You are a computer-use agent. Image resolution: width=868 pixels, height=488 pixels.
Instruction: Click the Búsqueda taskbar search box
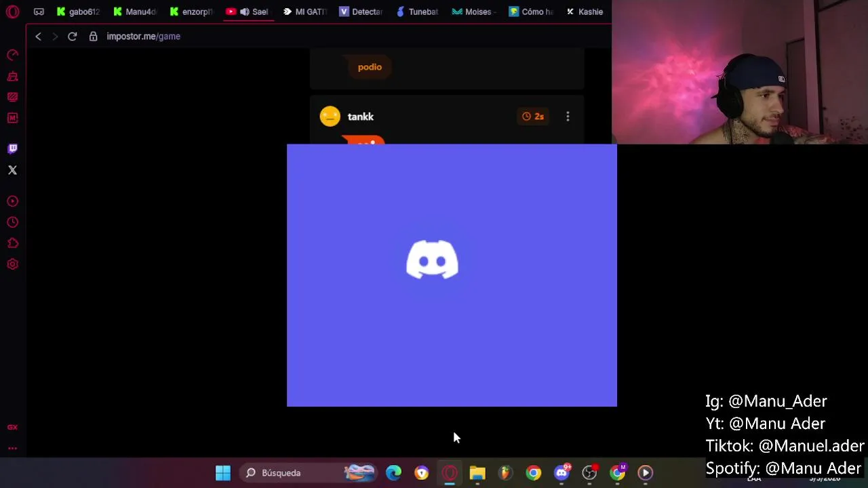click(309, 472)
